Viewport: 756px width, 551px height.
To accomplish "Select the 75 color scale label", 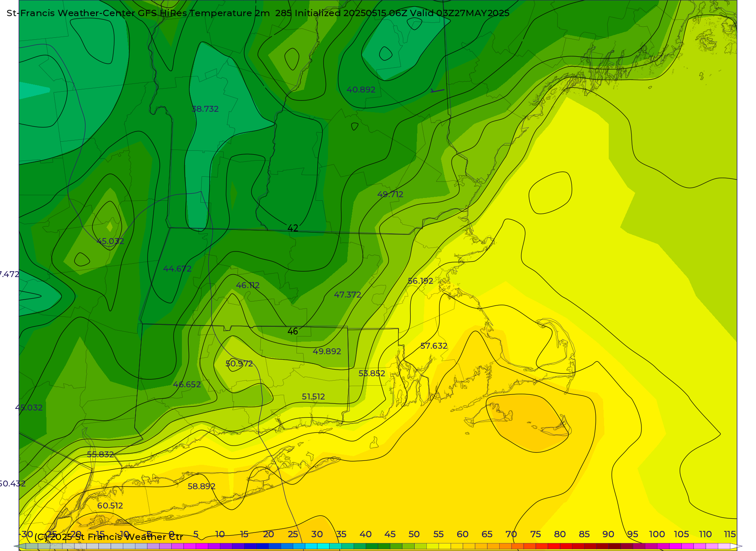I will coord(535,534).
